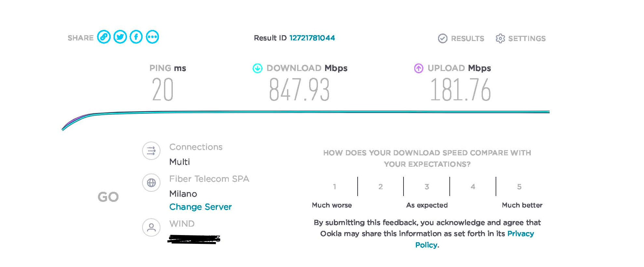Image resolution: width=644 pixels, height=267 pixels.
Task: Click the WIND user provider icon
Action: coord(151,227)
